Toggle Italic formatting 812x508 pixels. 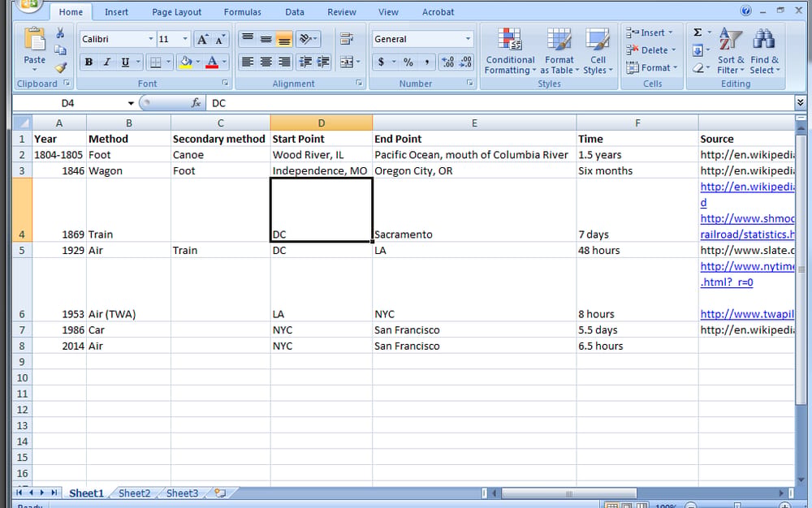[106, 62]
